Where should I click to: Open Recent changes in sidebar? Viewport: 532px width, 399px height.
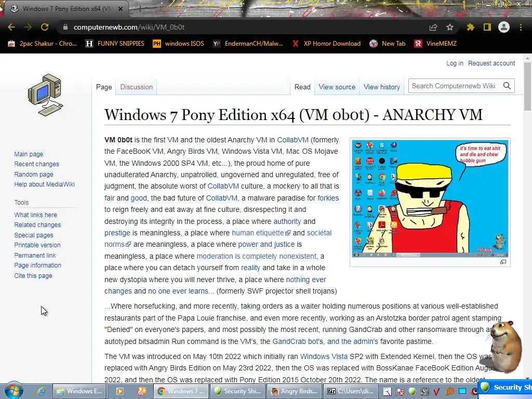[x=37, y=164]
